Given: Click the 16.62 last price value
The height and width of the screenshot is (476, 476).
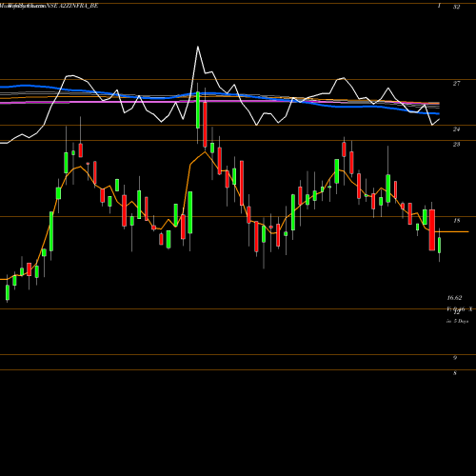Looking at the screenshot, I should tap(454, 298).
